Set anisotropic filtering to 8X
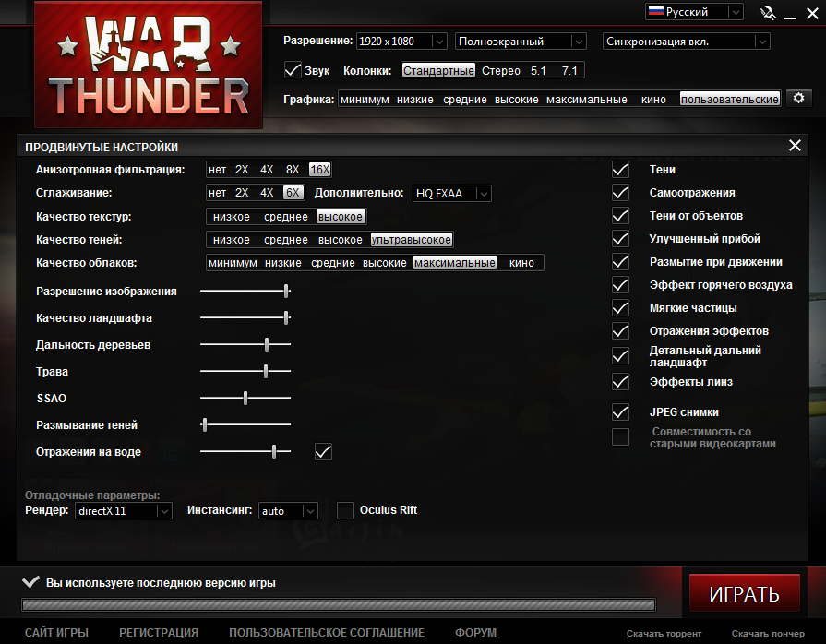The width and height of the screenshot is (826, 644). pos(293,170)
